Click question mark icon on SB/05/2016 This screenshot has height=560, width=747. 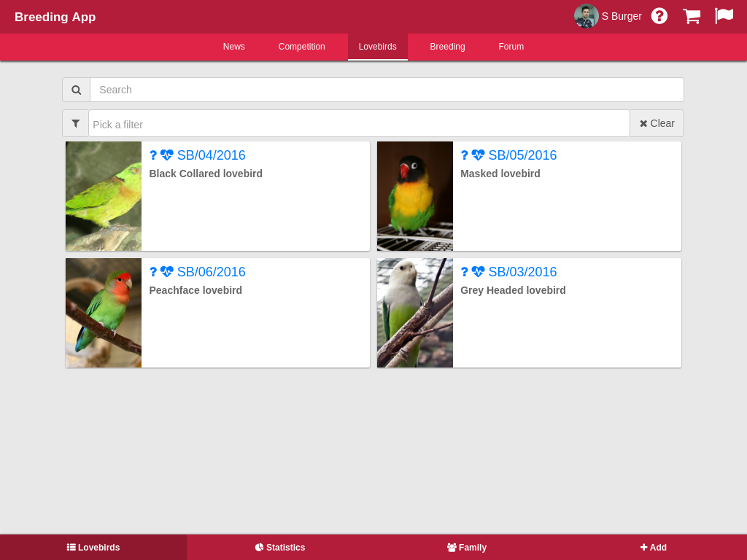pyautogui.click(x=465, y=155)
